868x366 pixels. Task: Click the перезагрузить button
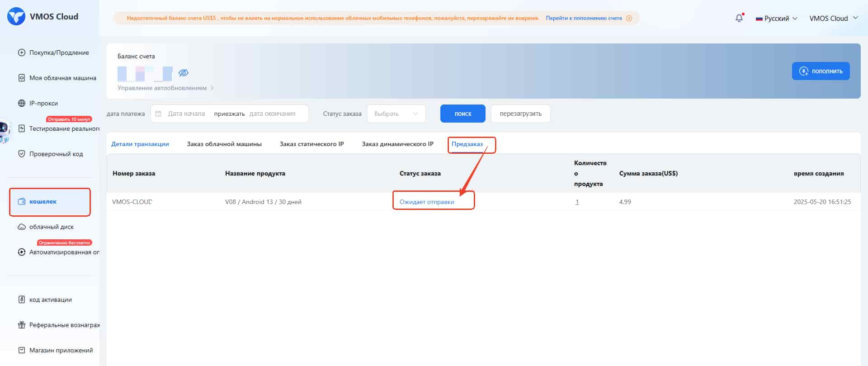coord(520,114)
